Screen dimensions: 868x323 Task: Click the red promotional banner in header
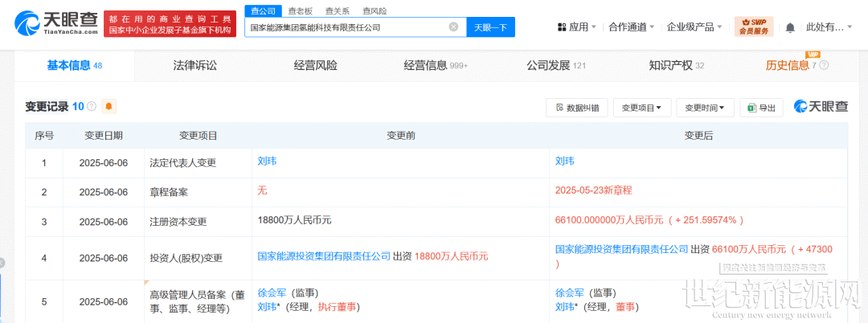point(170,24)
